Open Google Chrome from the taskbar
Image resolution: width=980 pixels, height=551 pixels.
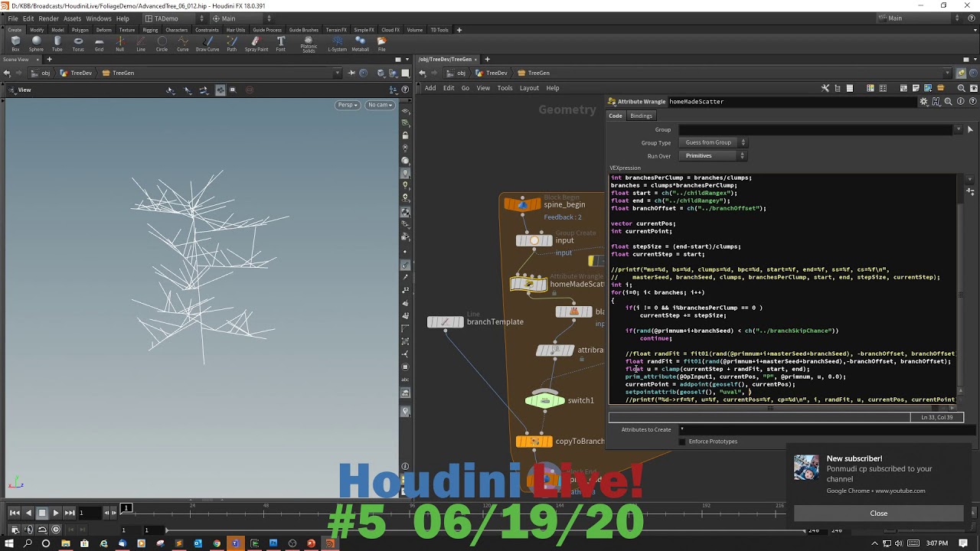point(217,543)
